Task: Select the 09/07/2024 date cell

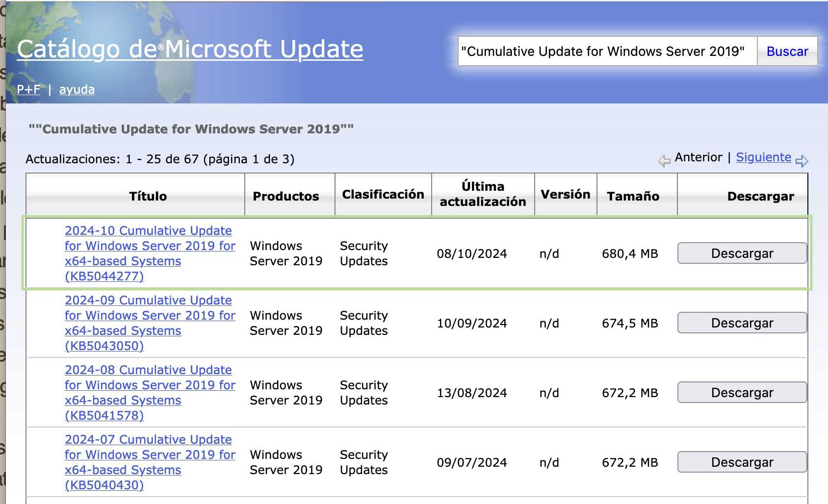Action: [x=472, y=462]
